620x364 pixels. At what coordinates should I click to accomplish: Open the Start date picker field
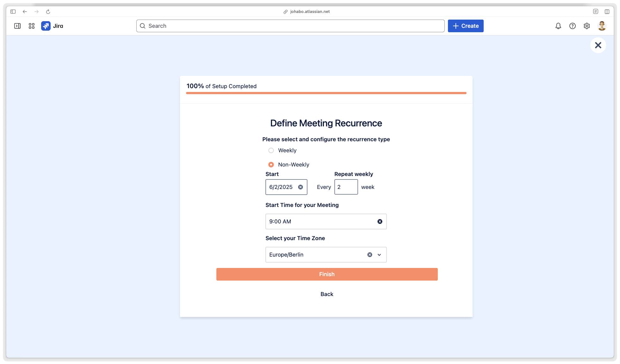[281, 187]
